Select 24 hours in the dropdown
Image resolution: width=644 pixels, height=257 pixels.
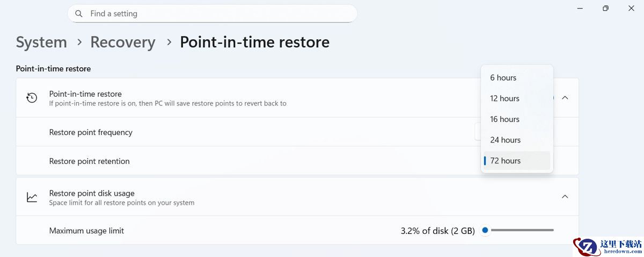pyautogui.click(x=505, y=140)
